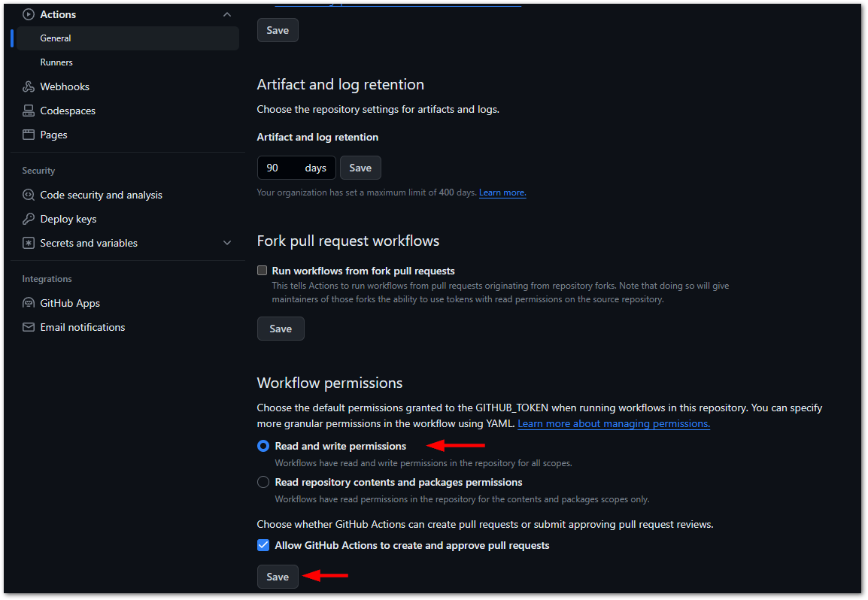Enable running workflows from fork pull requests
The image size is (868, 600).
point(262,270)
